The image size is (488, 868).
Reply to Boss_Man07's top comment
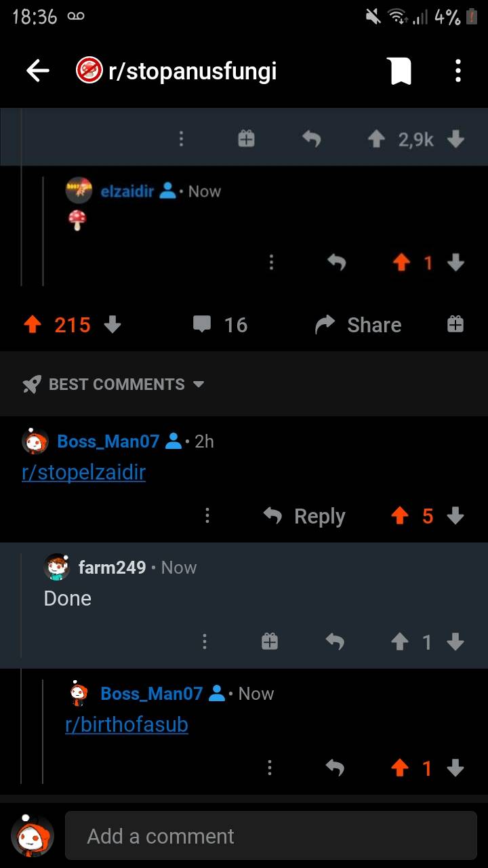tap(304, 516)
